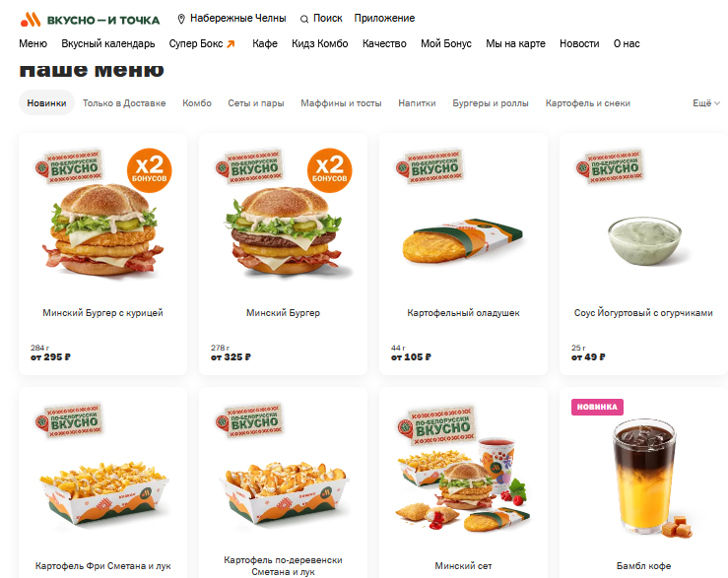Click the pink Новинка label on Бамбл кофе
The image size is (728, 578).
point(597,407)
